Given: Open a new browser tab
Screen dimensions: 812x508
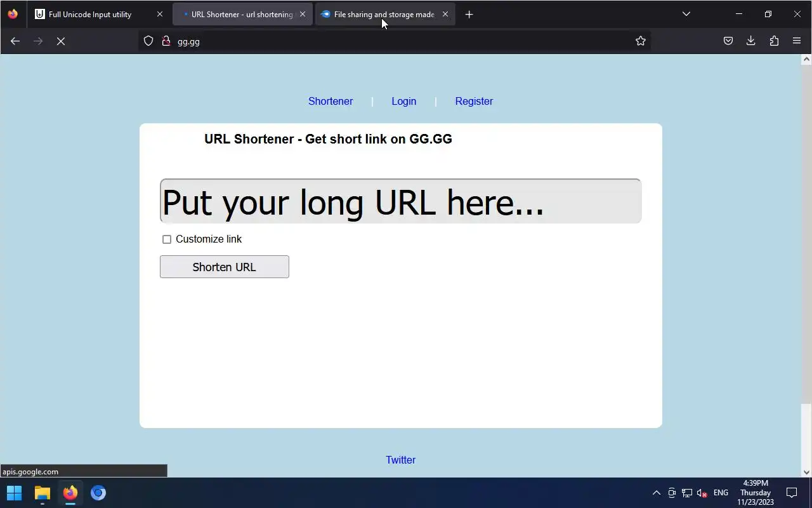Looking at the screenshot, I should [x=469, y=14].
